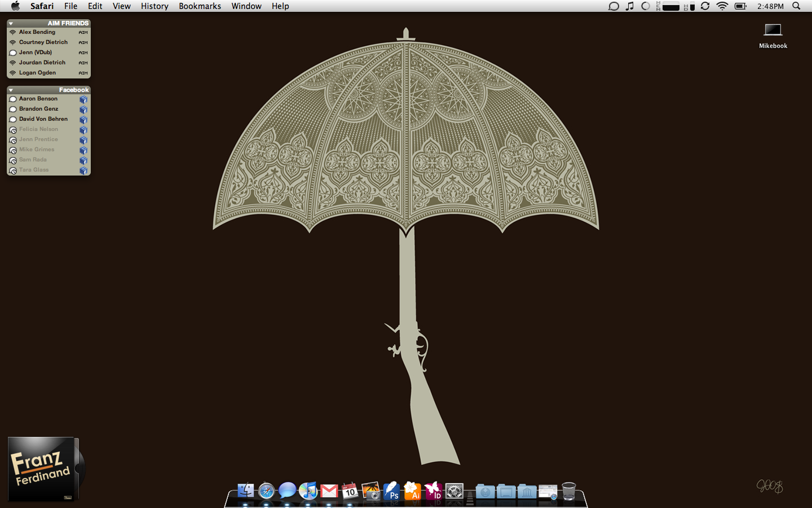Open iCal calendar from the dock

coord(350,491)
